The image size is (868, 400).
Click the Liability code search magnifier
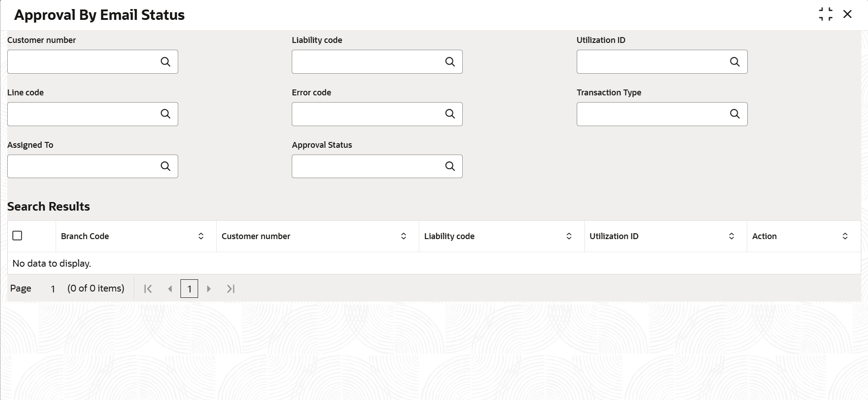pyautogui.click(x=450, y=62)
